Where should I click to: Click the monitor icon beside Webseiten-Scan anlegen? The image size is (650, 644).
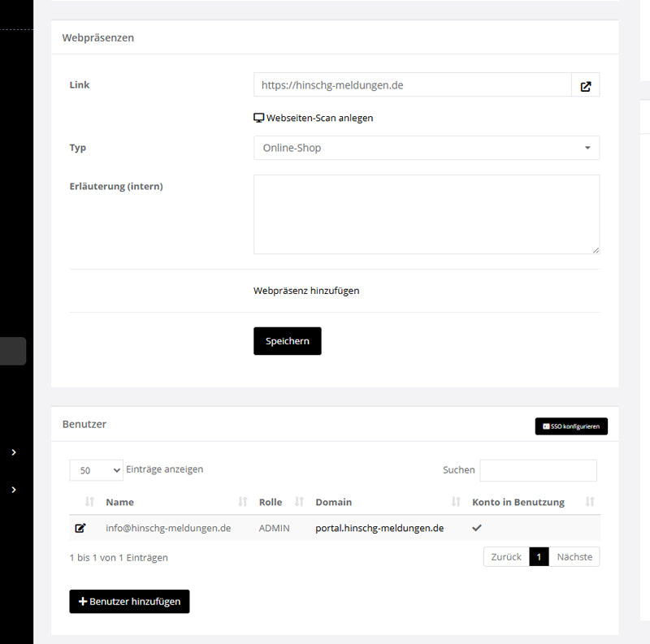point(258,118)
